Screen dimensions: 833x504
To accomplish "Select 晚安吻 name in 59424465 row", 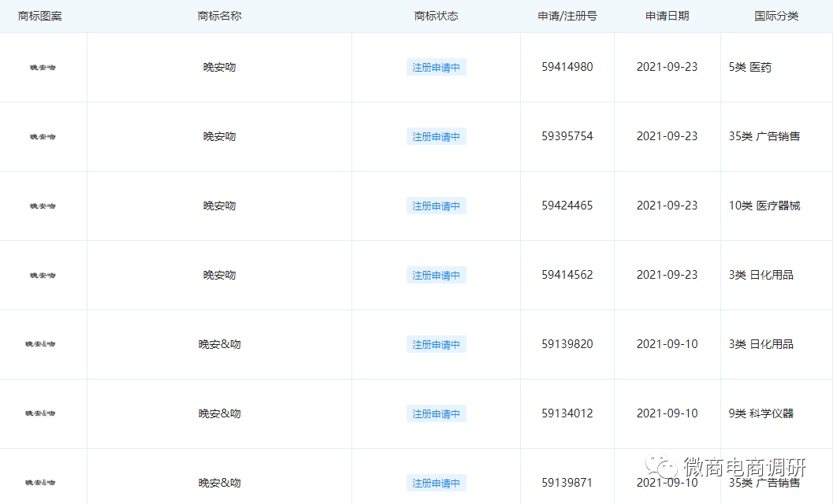I will pyautogui.click(x=219, y=206).
